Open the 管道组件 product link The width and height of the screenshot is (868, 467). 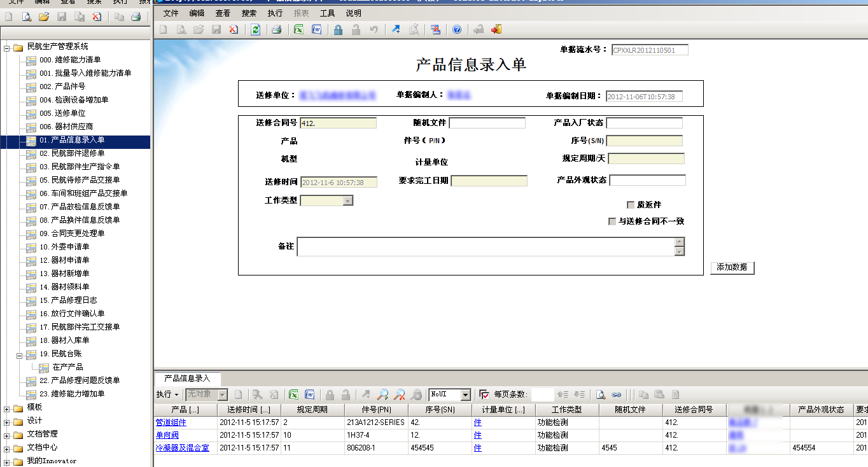171,422
